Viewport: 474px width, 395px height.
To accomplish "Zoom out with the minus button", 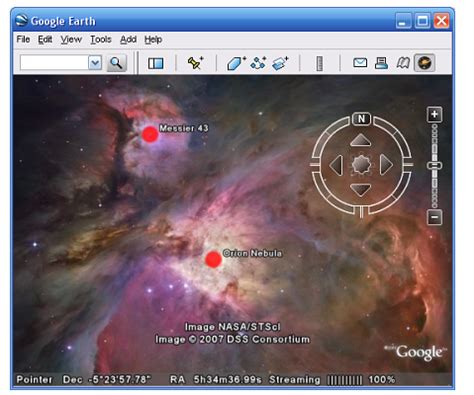I will pyautogui.click(x=435, y=217).
